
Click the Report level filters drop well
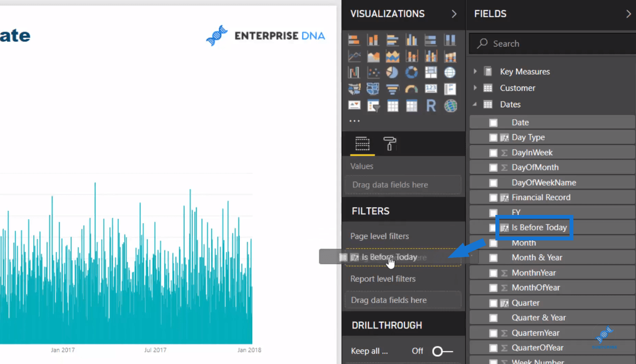point(403,300)
